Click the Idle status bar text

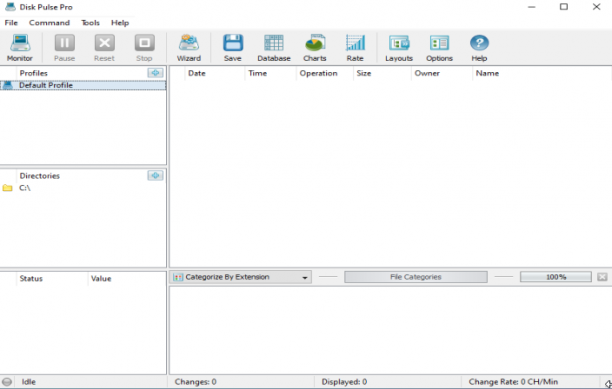[x=28, y=382]
